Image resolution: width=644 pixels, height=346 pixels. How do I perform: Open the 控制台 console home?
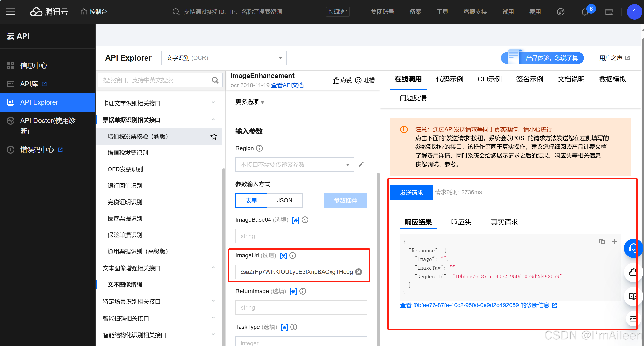coord(94,12)
